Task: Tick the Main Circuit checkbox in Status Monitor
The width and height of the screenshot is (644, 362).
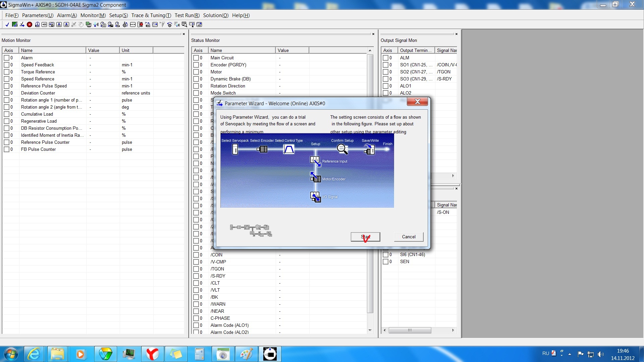Action: tap(196, 58)
